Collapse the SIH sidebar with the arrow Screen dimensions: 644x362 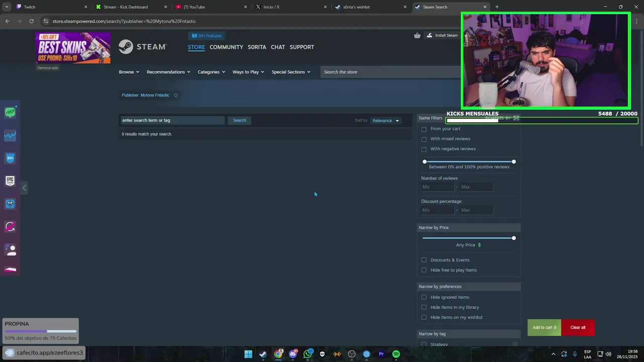[24, 188]
